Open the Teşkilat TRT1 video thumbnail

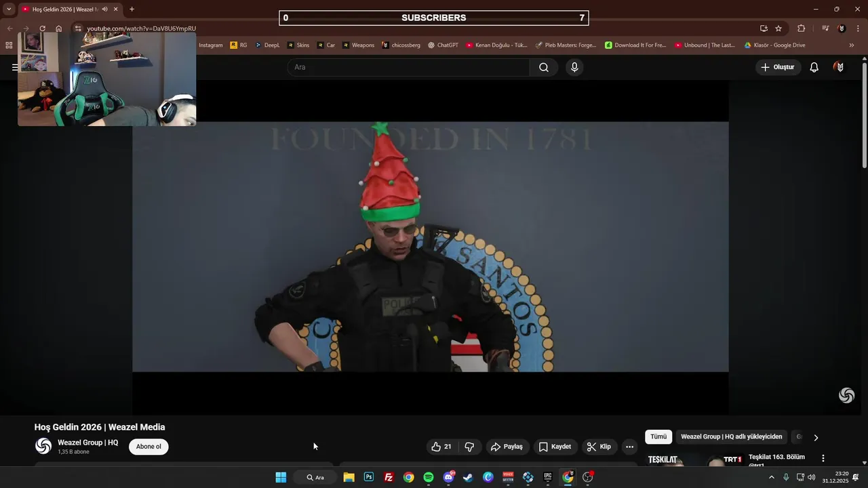pyautogui.click(x=695, y=460)
